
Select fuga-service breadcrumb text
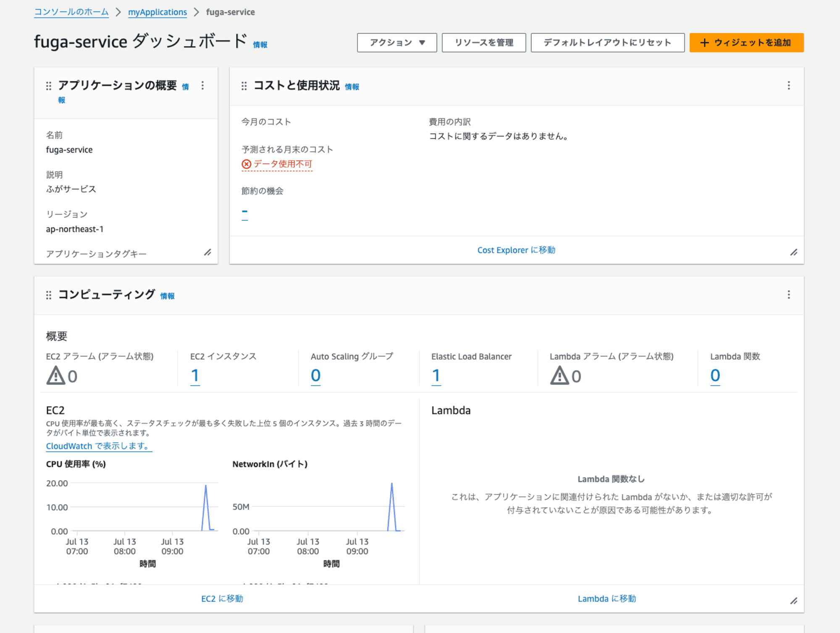231,12
